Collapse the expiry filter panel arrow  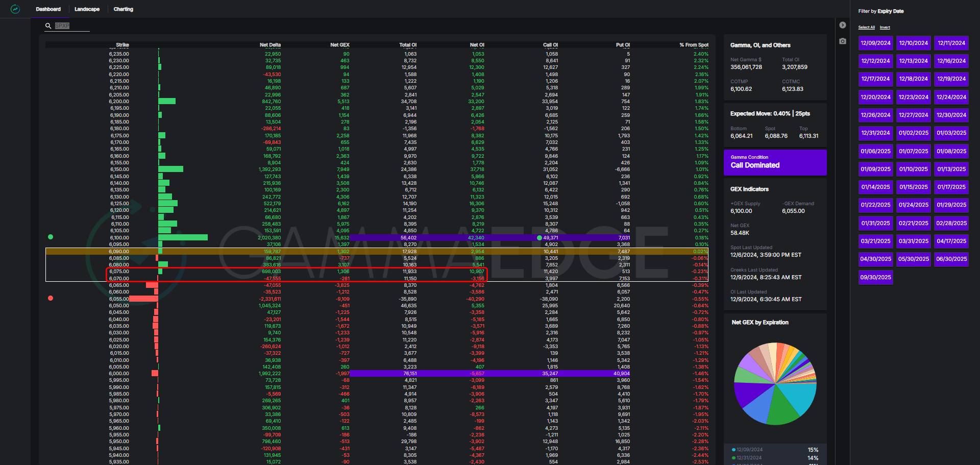click(843, 25)
